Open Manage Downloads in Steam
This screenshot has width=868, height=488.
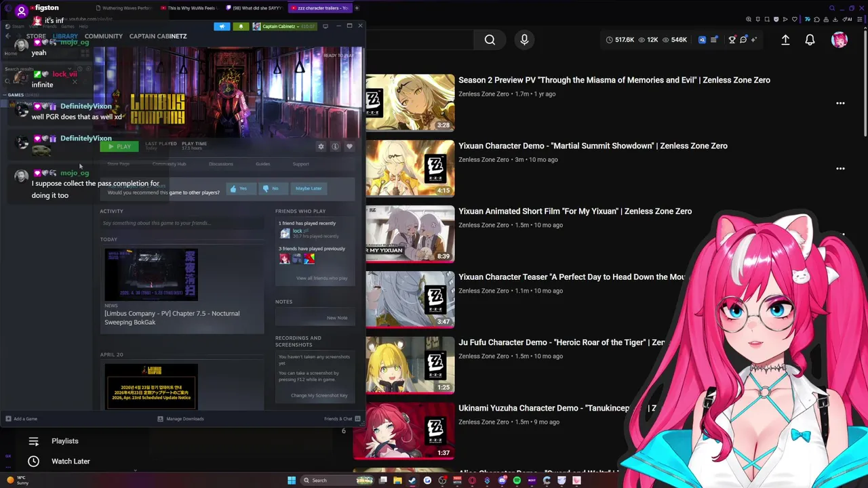tap(181, 419)
